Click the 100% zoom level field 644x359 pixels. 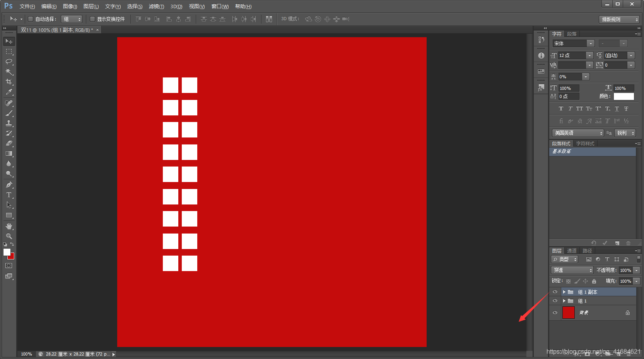[27, 354]
